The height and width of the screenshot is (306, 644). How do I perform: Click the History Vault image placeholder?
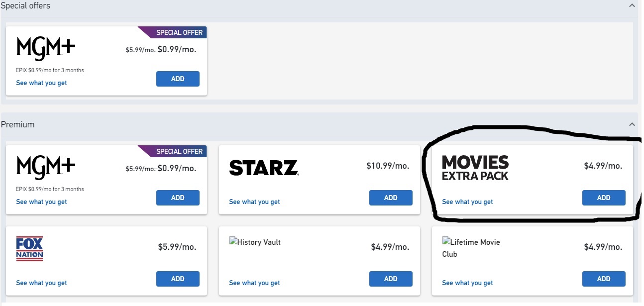coord(255,242)
